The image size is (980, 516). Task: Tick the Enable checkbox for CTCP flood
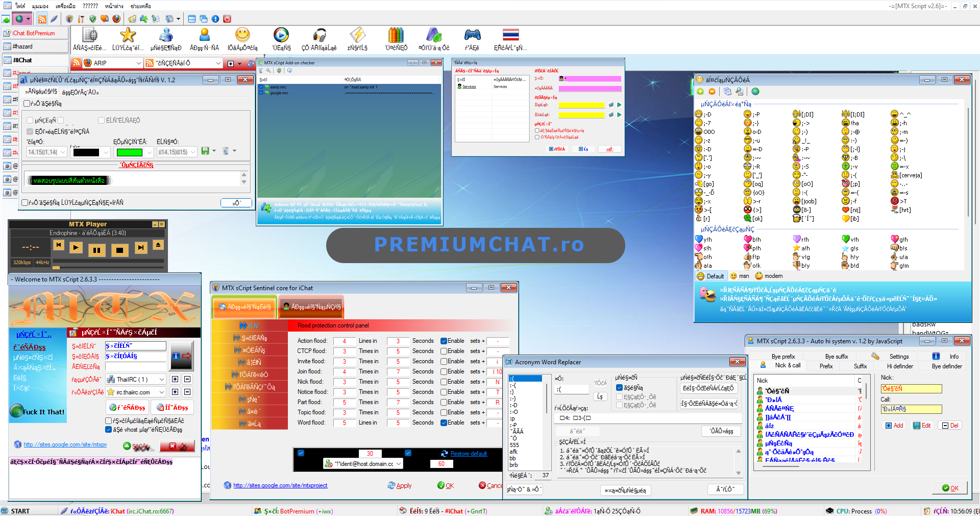click(444, 351)
